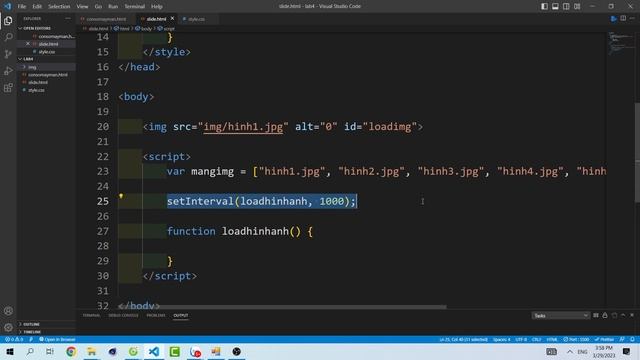Click the editor horizontal scrollbar
640x360 pixels.
[x=282, y=307]
